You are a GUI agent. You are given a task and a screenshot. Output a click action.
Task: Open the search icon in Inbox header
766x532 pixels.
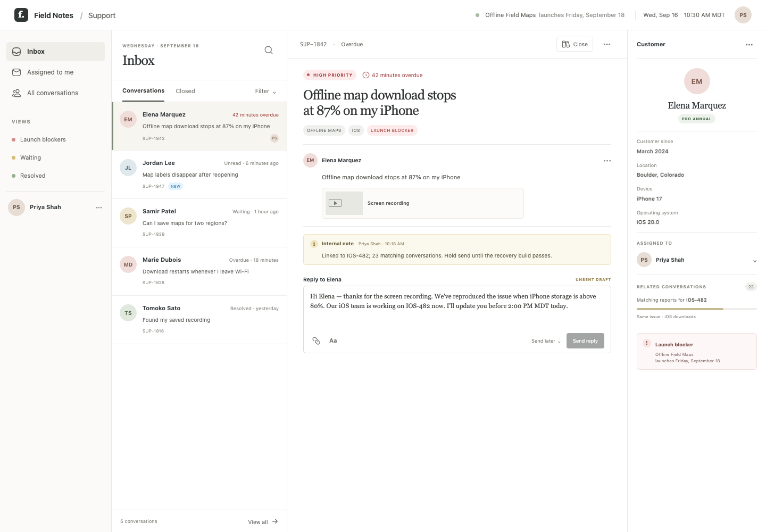pyautogui.click(x=269, y=50)
